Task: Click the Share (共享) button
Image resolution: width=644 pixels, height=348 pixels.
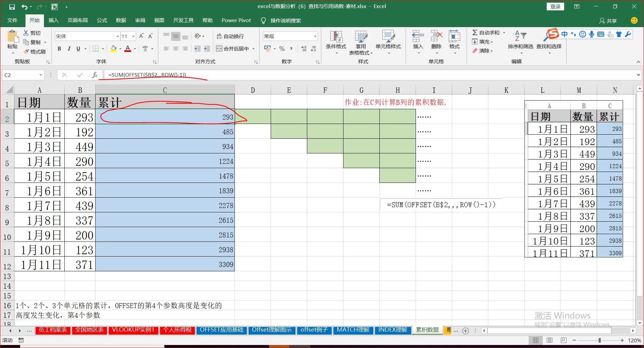Action: [608, 21]
